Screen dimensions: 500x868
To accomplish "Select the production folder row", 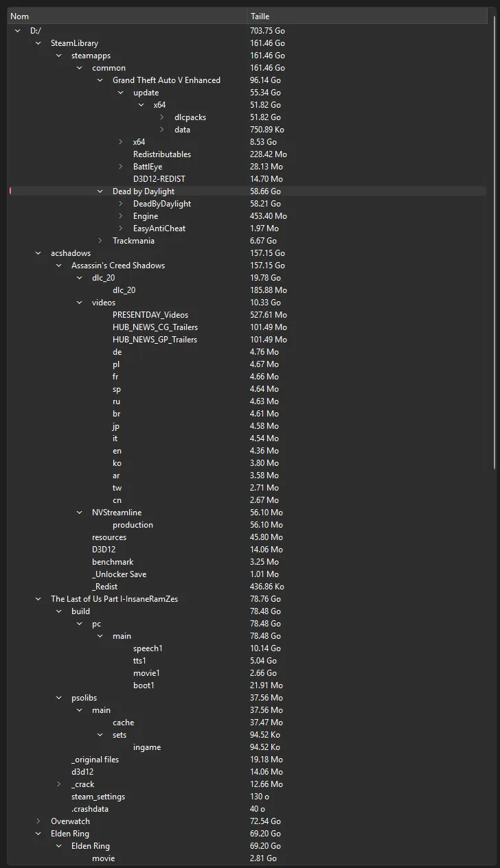I will (x=247, y=525).
